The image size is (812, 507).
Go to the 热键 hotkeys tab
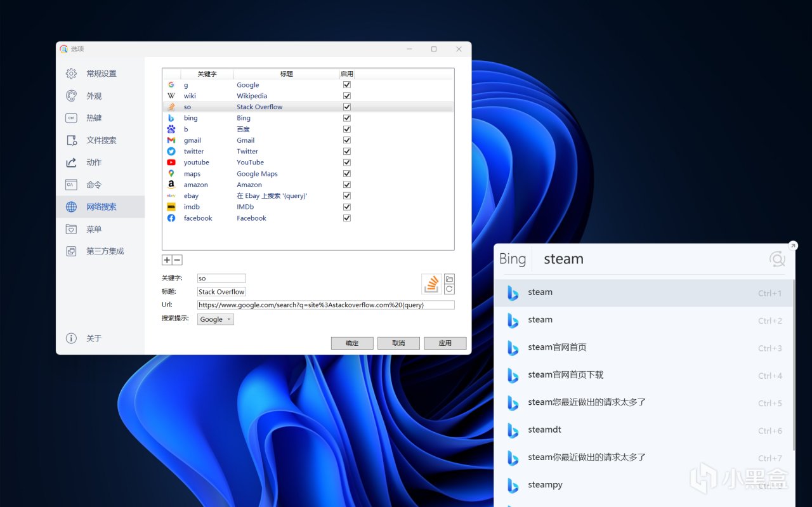tap(100, 118)
